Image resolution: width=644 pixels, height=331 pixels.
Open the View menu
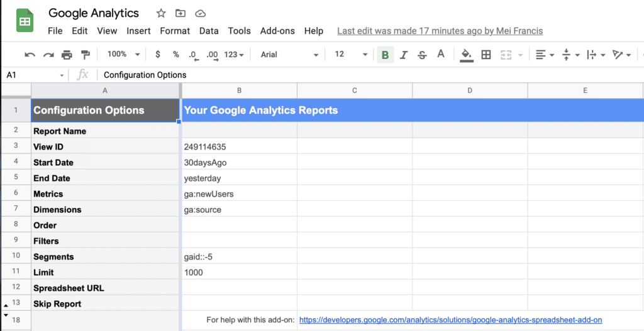[107, 31]
